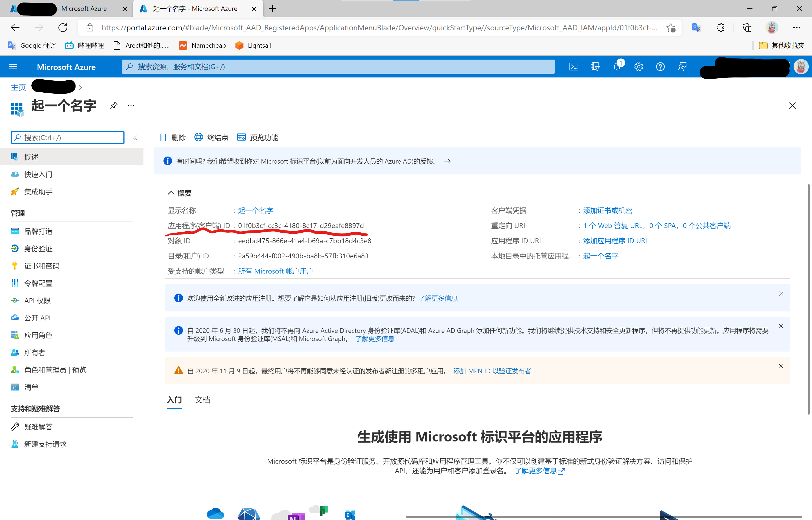Open Cloud Shell from the top bar
Image resolution: width=812 pixels, height=520 pixels.
[574, 67]
